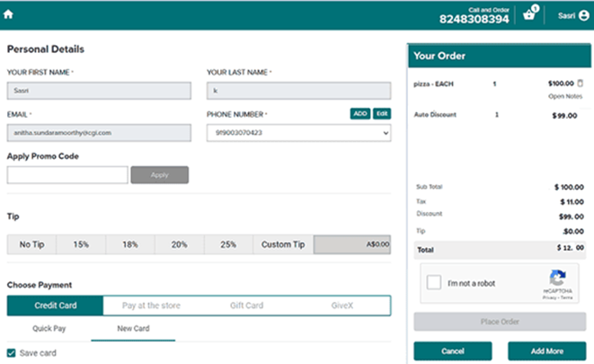Toggle the Save card checkbox

click(x=12, y=353)
